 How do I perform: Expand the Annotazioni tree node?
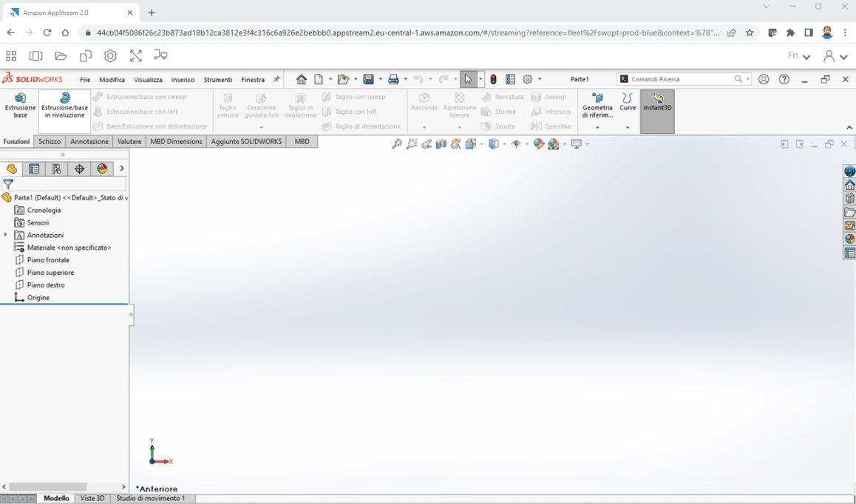(x=6, y=235)
